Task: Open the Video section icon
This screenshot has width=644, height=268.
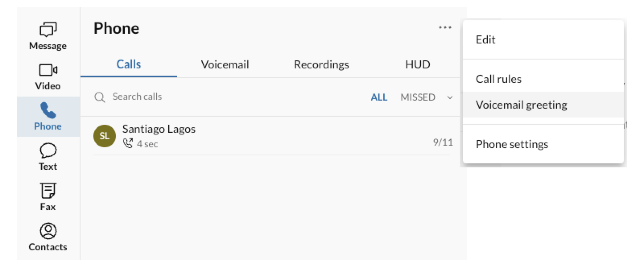Action: (48, 70)
